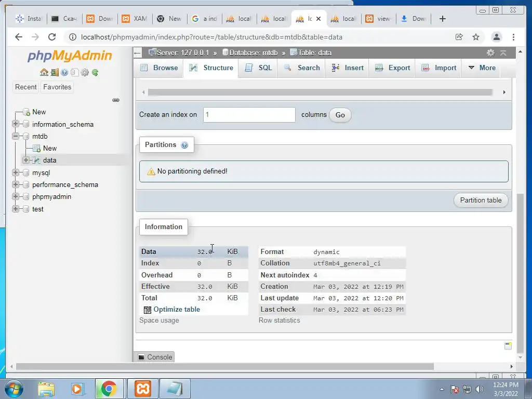
Task: Expand information_schema database node
Action: pyautogui.click(x=15, y=124)
